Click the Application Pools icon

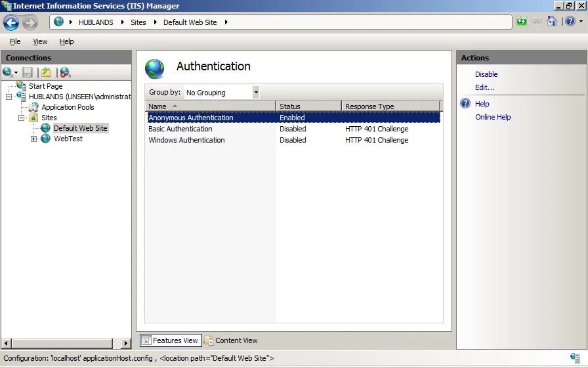[33, 107]
